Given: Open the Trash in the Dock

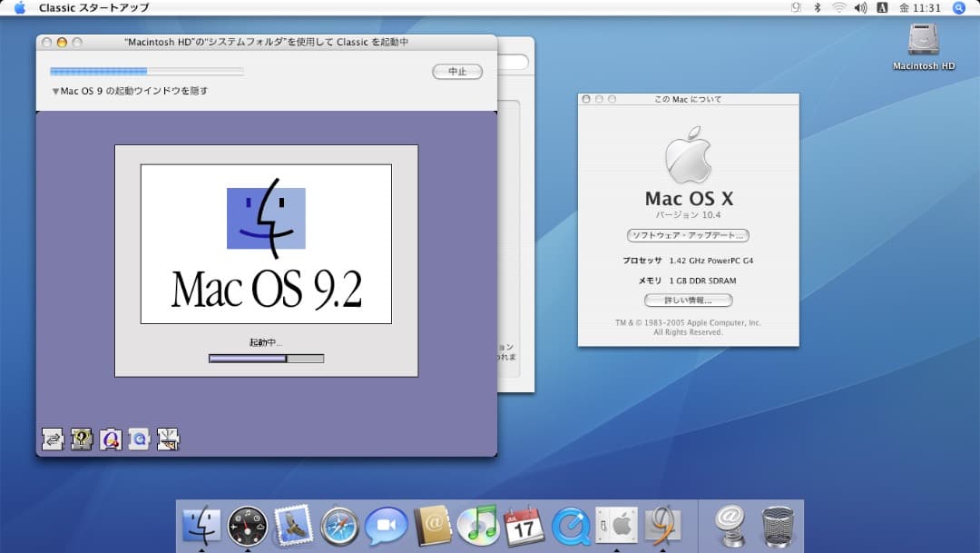Looking at the screenshot, I should [x=778, y=527].
